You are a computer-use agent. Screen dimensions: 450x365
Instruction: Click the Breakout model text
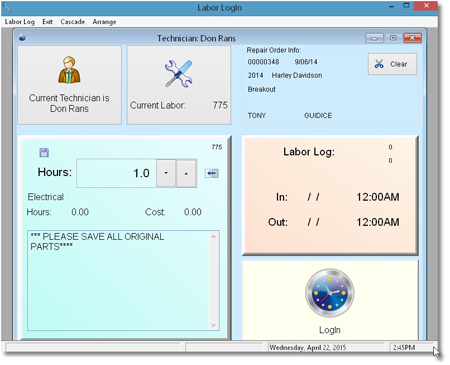tap(261, 89)
